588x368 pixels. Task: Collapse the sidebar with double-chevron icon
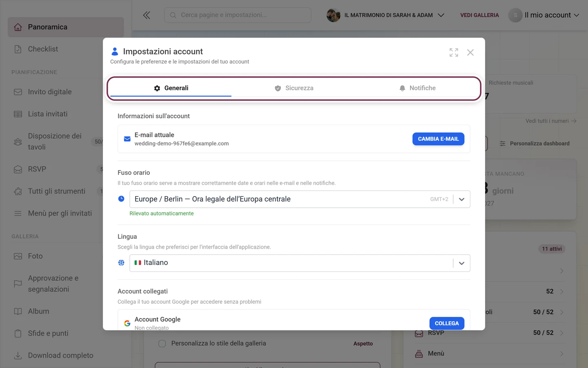tap(147, 15)
